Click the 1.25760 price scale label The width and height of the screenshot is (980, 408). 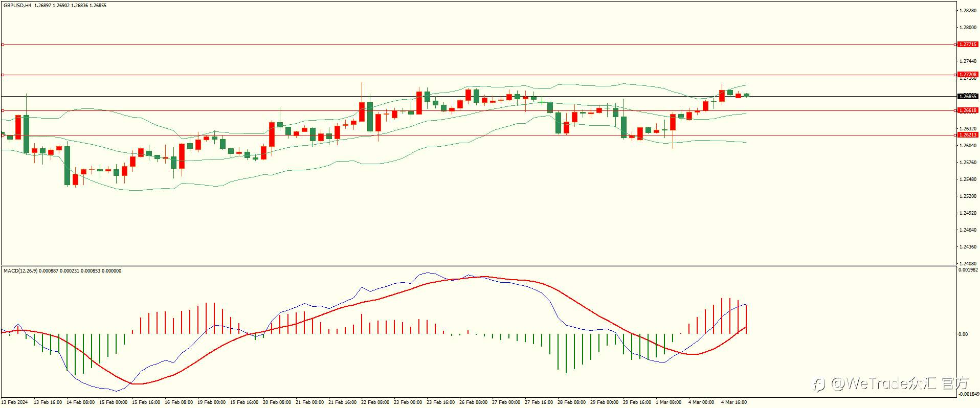pyautogui.click(x=968, y=163)
